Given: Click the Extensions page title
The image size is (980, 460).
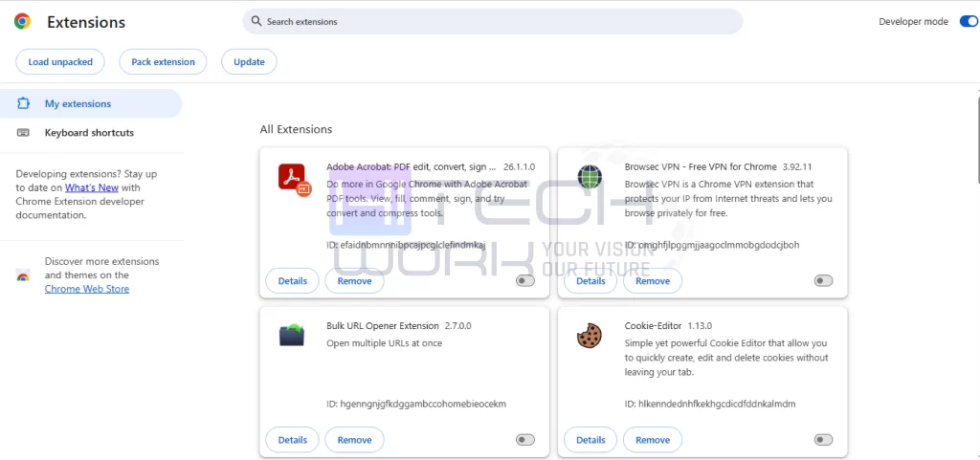Looking at the screenshot, I should (86, 22).
